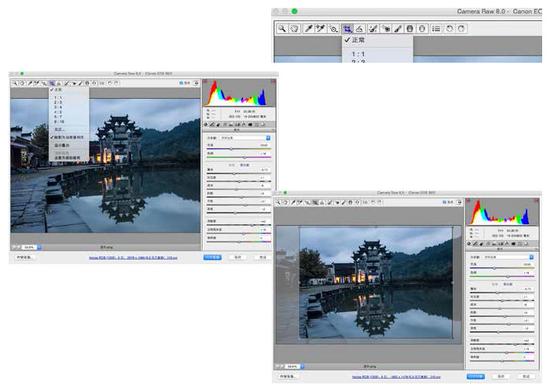Select the Hand tool in the enlarged toolbar
The width and height of the screenshot is (550, 392).
pyautogui.click(x=294, y=28)
